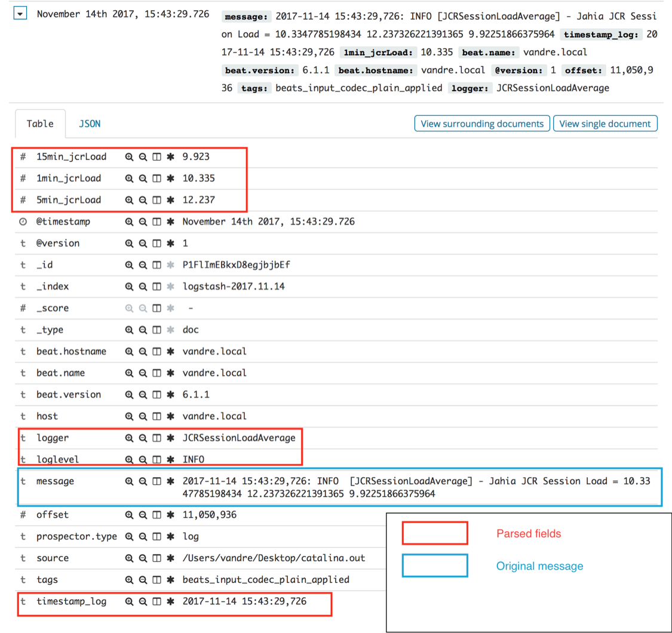Screen dimensions: 672x633
Task: Filter for value of beat.hostname field
Action: [128, 351]
